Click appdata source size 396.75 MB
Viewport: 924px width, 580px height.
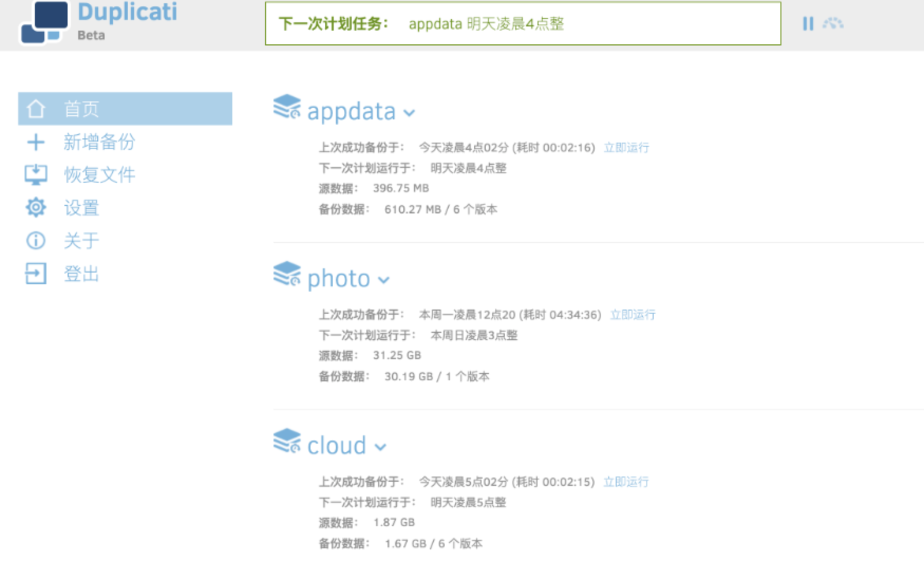tap(401, 188)
